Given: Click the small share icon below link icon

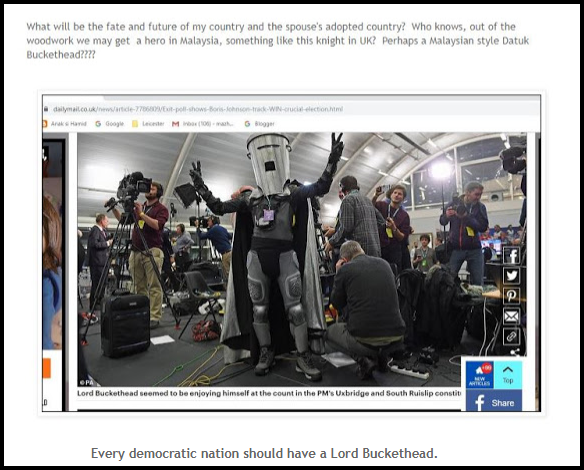Looking at the screenshot, I should pos(514,352).
